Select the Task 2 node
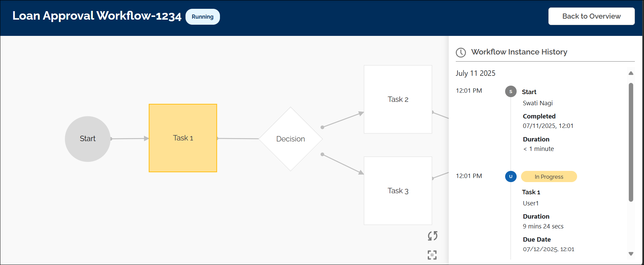The width and height of the screenshot is (644, 265). coord(398,99)
